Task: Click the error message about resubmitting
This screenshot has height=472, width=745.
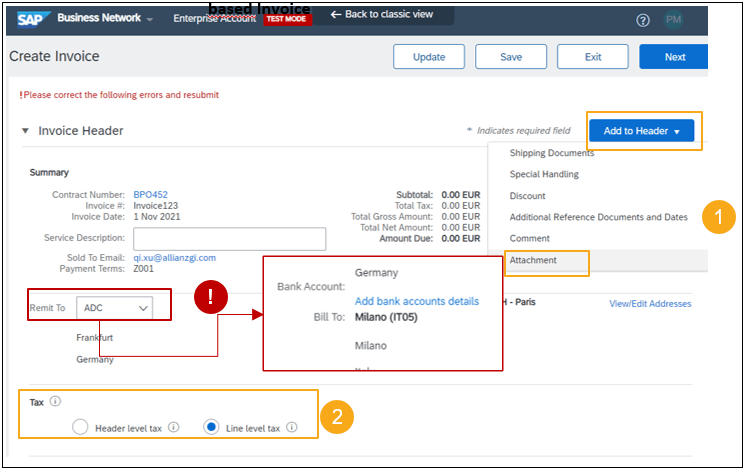Action: (x=119, y=95)
